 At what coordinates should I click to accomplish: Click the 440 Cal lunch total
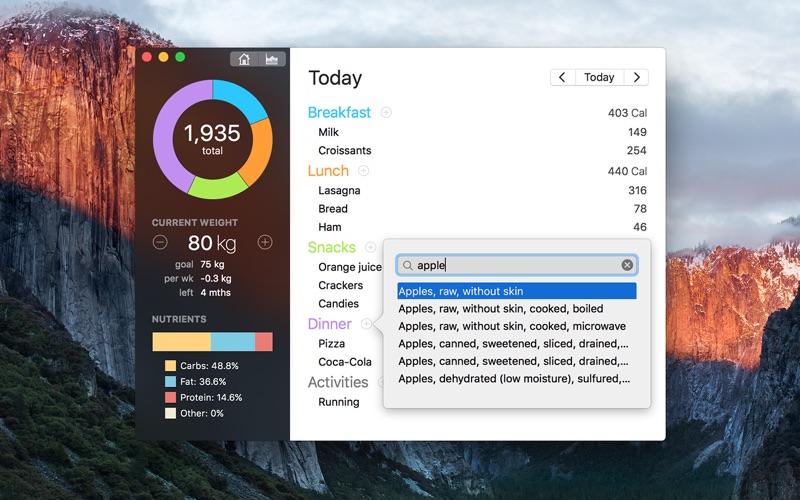pyautogui.click(x=627, y=171)
